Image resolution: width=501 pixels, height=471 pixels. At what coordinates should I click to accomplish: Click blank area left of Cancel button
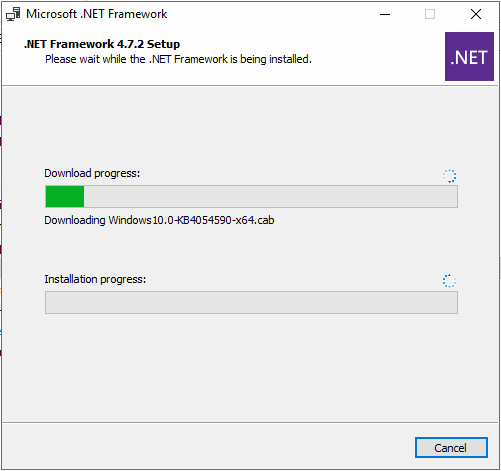point(207,447)
